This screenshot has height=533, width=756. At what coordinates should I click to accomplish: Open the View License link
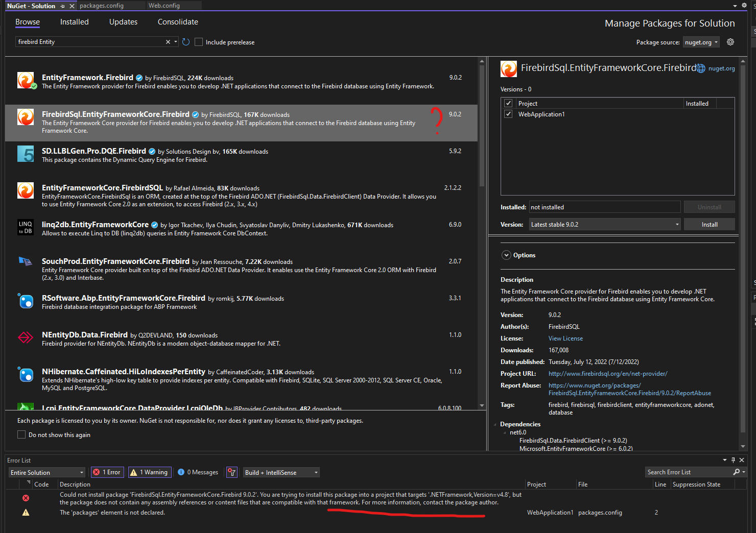[565, 338]
